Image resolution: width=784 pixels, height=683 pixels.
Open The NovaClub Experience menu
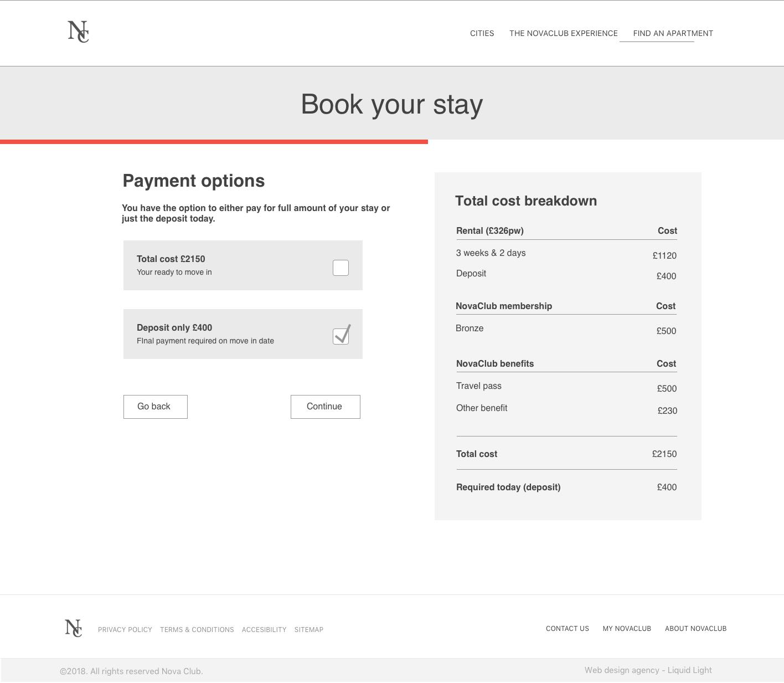tap(563, 33)
